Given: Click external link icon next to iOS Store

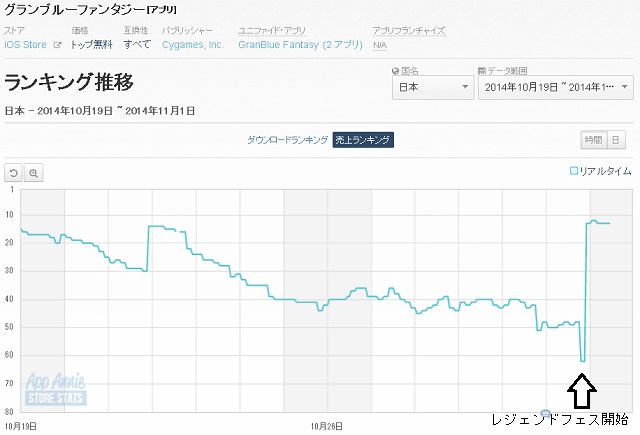Looking at the screenshot, I should [57, 45].
